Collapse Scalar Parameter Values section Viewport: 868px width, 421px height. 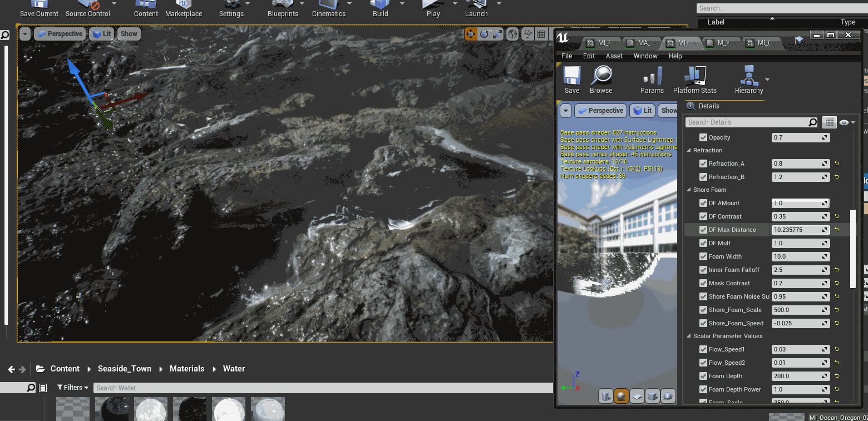689,336
